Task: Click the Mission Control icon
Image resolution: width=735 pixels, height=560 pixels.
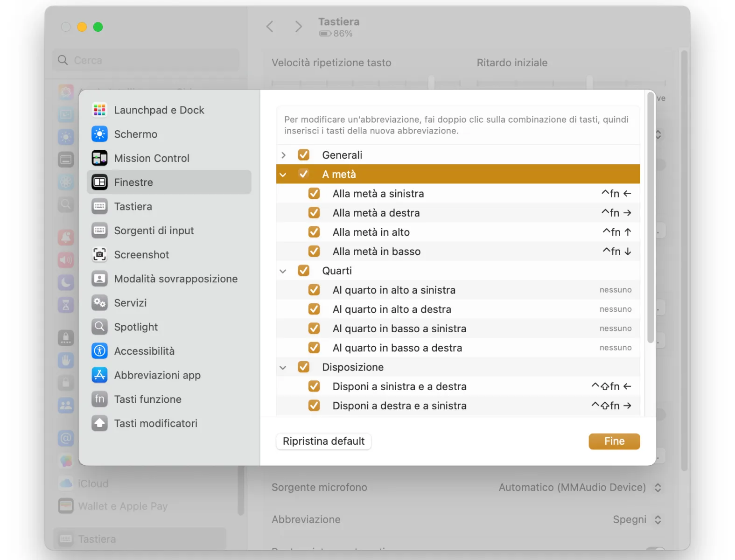Action: [x=99, y=158]
